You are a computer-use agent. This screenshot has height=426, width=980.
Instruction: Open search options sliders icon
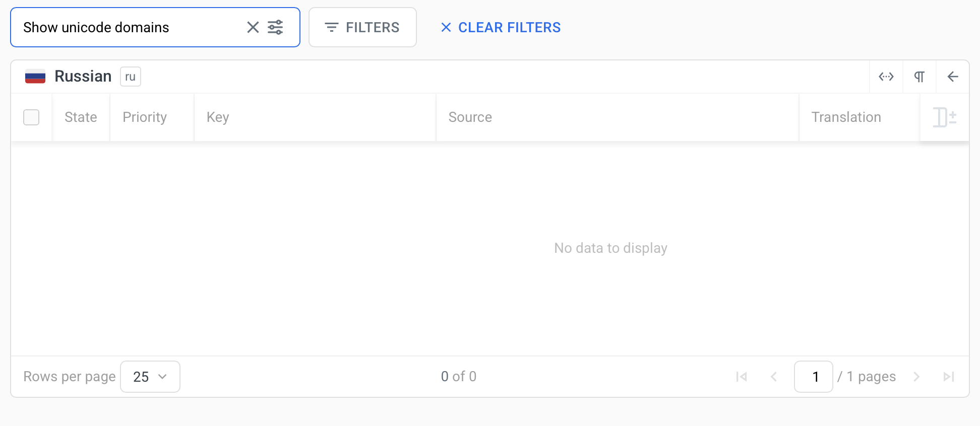[275, 27]
